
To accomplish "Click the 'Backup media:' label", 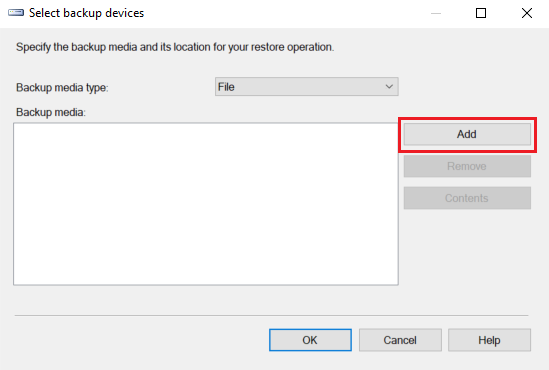I will 51,112.
